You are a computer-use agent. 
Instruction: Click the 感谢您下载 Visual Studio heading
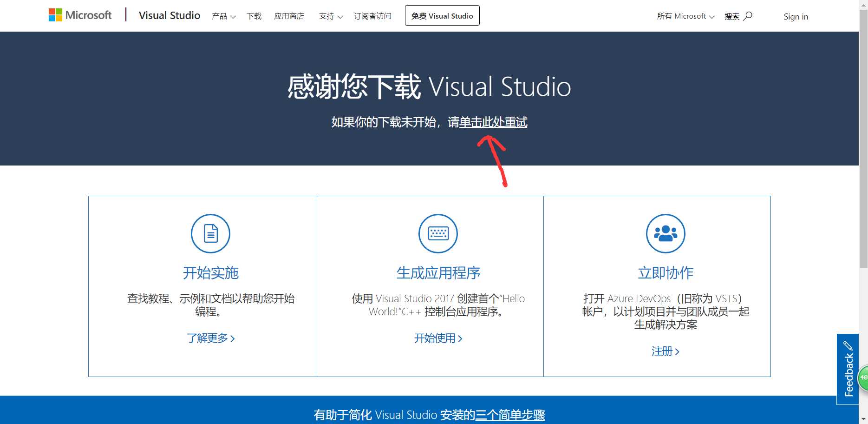(429, 86)
